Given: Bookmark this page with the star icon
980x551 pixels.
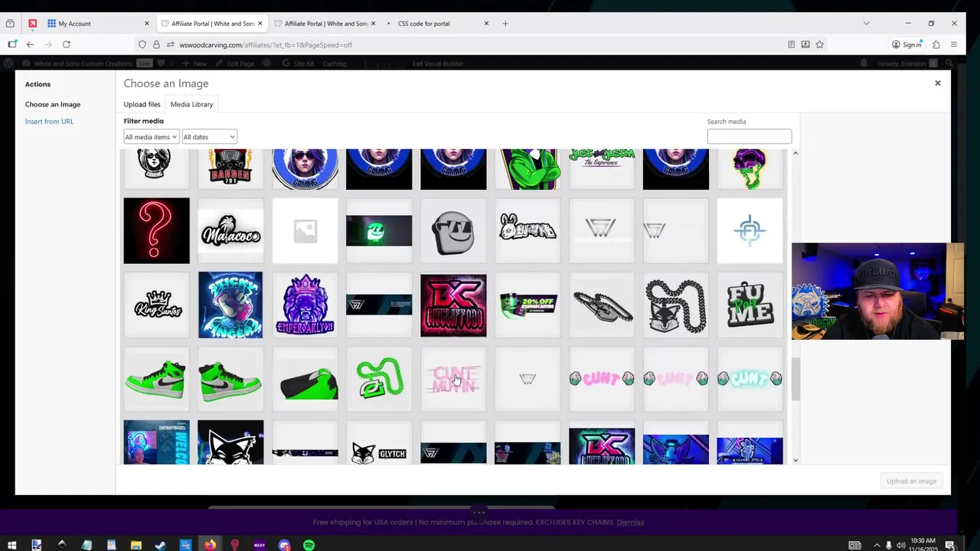Looking at the screenshot, I should pos(819,44).
